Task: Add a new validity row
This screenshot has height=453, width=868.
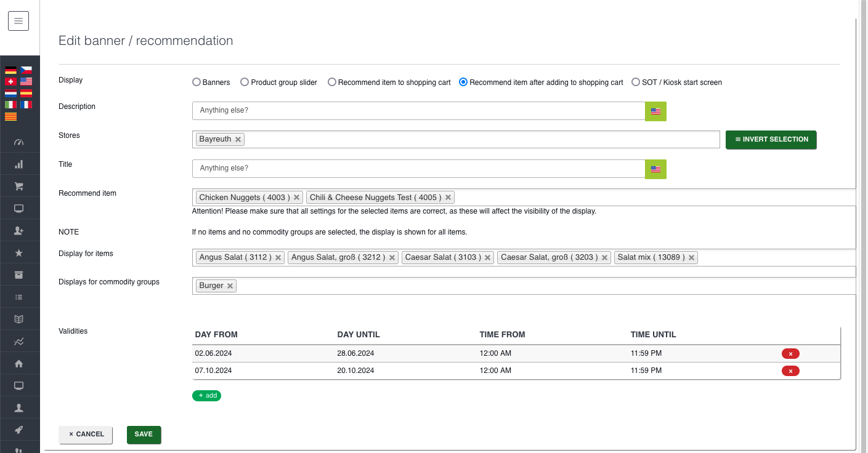Action: (x=206, y=396)
